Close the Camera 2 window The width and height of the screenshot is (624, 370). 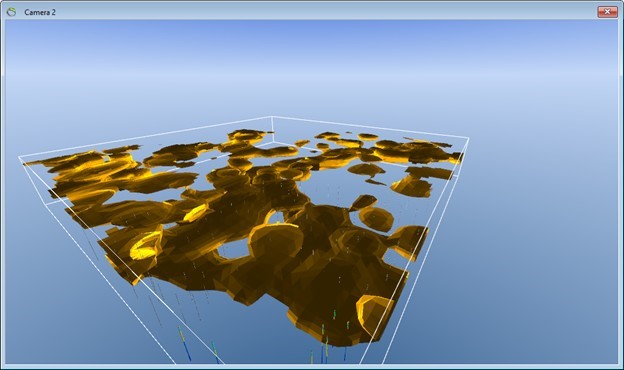click(x=607, y=12)
